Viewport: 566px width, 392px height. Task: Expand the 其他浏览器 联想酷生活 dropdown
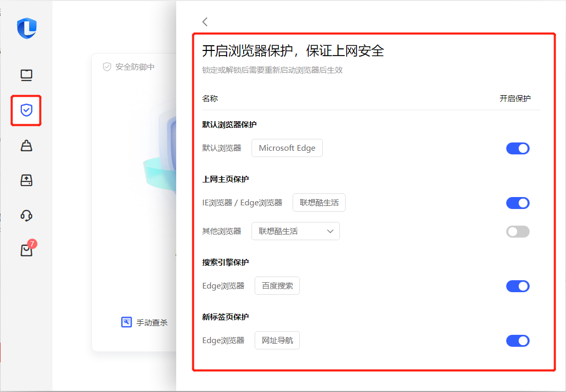[x=296, y=231]
